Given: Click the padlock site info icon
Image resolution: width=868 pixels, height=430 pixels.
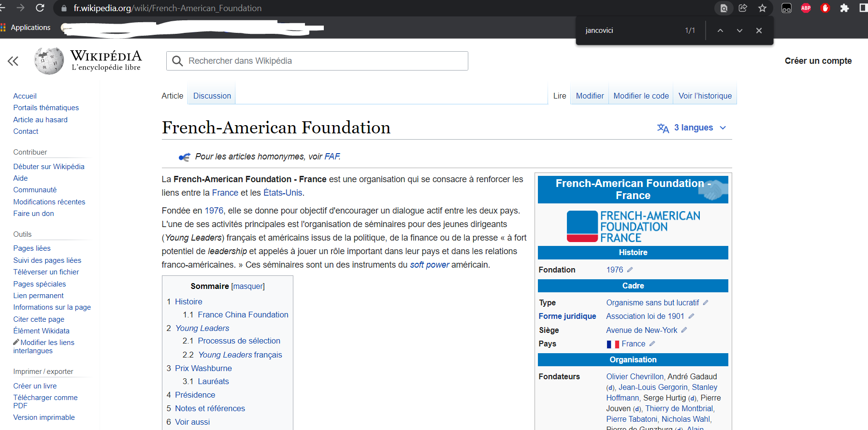Looking at the screenshot, I should 64,8.
